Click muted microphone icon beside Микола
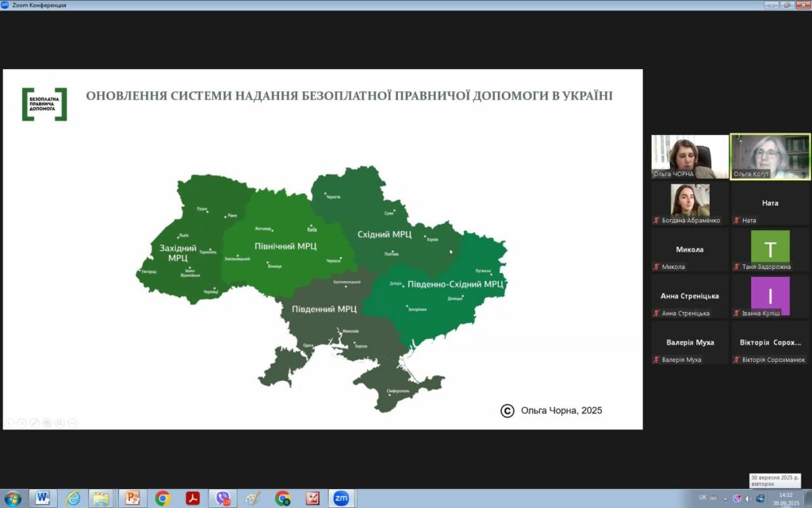812x508 pixels. 657,267
